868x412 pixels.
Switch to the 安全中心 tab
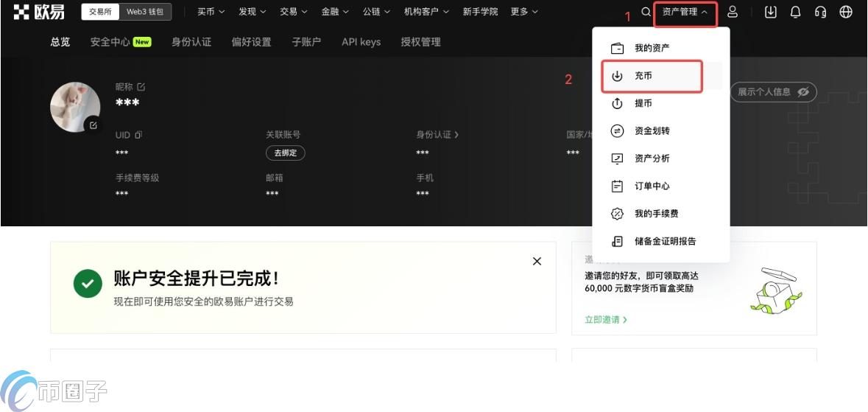click(121, 42)
